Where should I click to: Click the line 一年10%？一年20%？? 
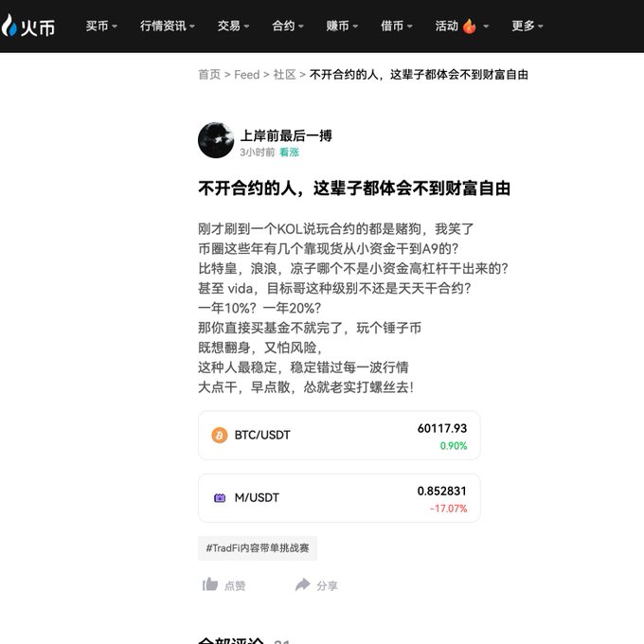pos(259,308)
